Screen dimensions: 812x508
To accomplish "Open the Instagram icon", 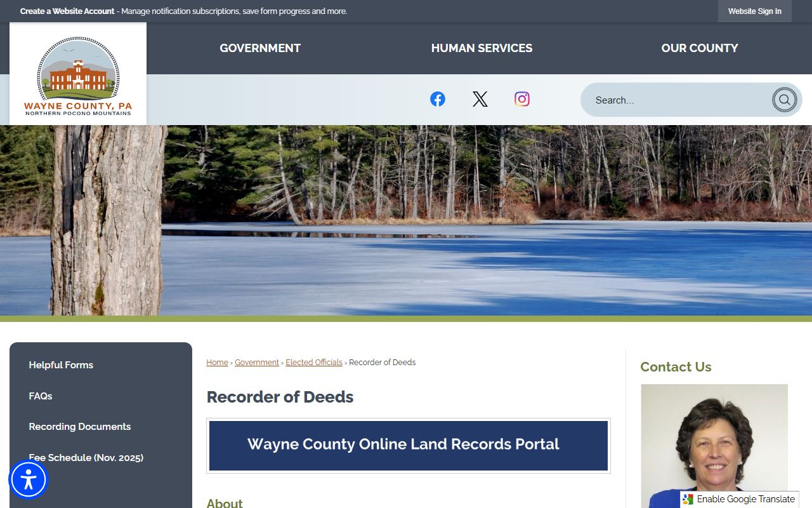I will 522,99.
